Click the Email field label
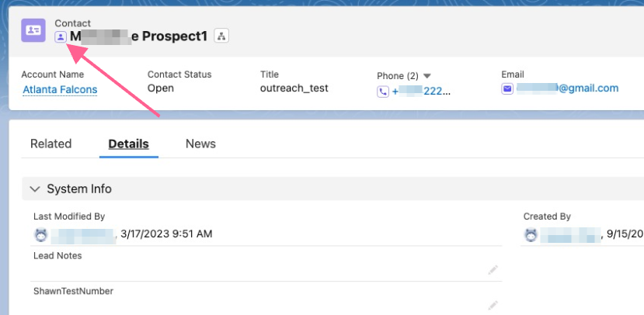Viewport: 644px width, 315px height. (513, 74)
